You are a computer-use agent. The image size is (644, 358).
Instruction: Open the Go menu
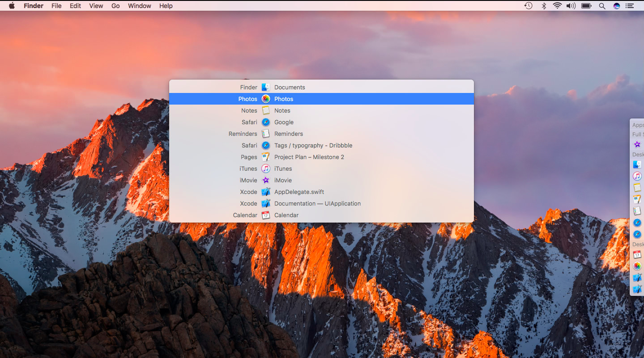tap(115, 6)
